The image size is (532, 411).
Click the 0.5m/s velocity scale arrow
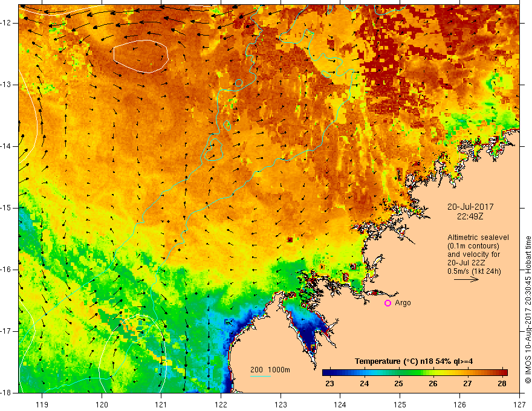click(x=466, y=279)
